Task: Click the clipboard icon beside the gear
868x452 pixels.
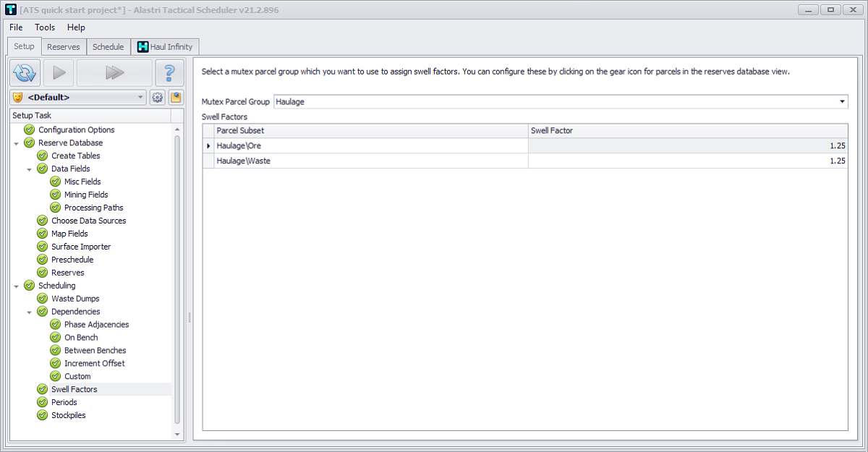Action: [176, 98]
